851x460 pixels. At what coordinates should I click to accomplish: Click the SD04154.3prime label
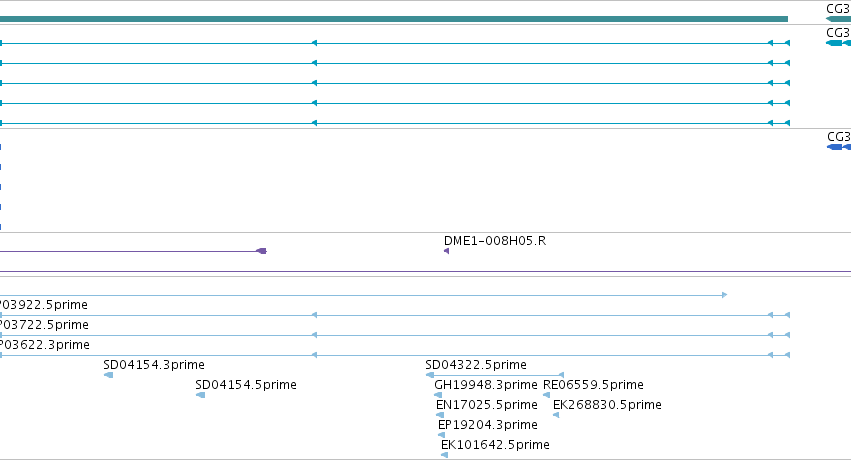click(154, 365)
